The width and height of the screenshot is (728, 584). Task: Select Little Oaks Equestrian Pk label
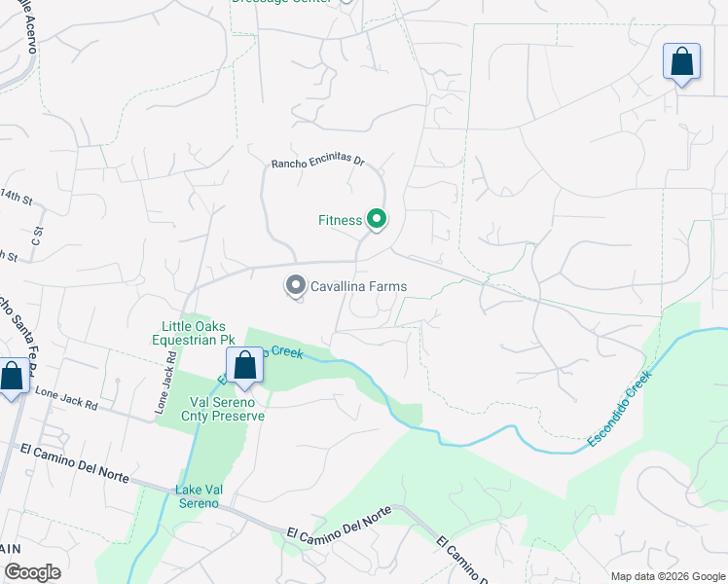194,333
